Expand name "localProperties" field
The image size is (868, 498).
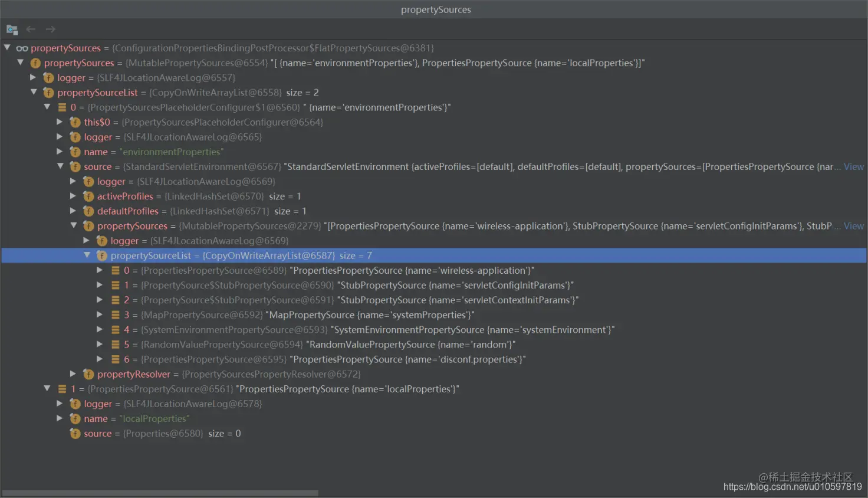[60, 418]
